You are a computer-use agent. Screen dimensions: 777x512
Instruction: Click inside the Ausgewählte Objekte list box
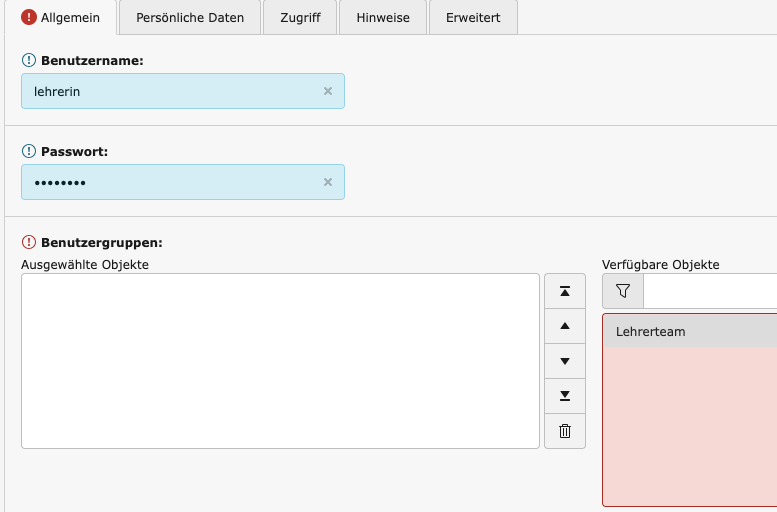coord(280,361)
